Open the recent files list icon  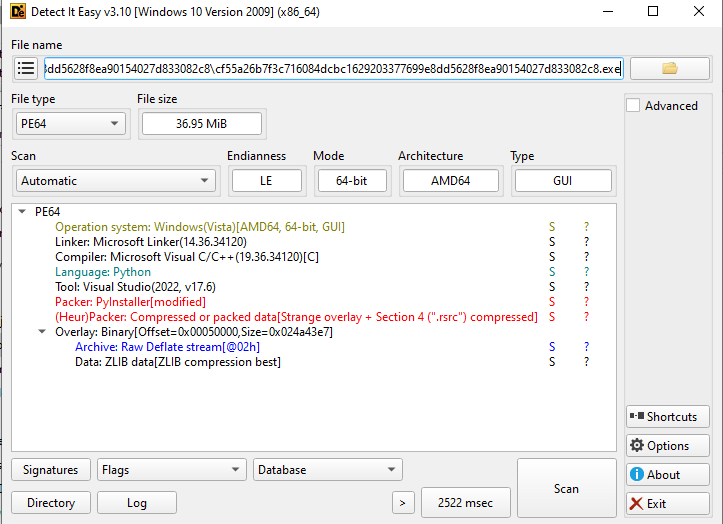[26, 69]
